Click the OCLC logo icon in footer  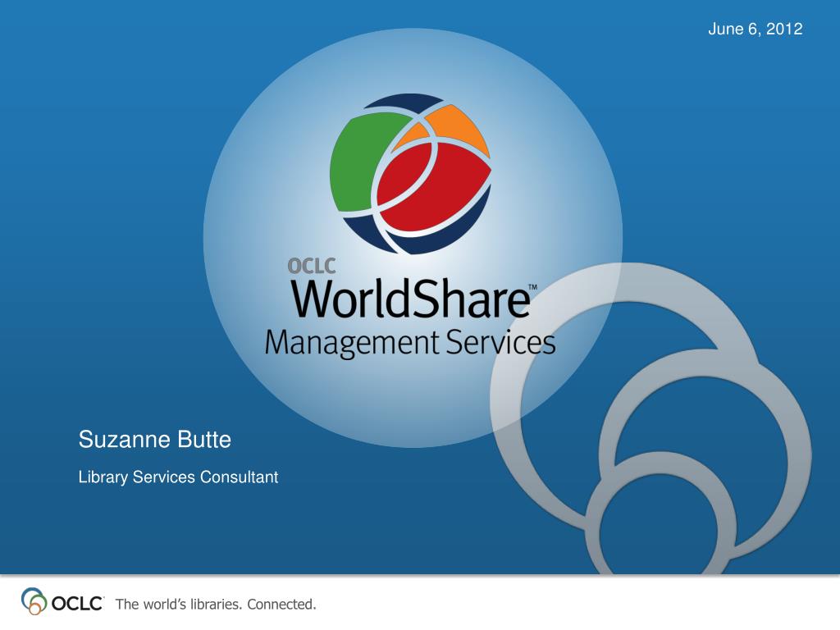click(34, 601)
